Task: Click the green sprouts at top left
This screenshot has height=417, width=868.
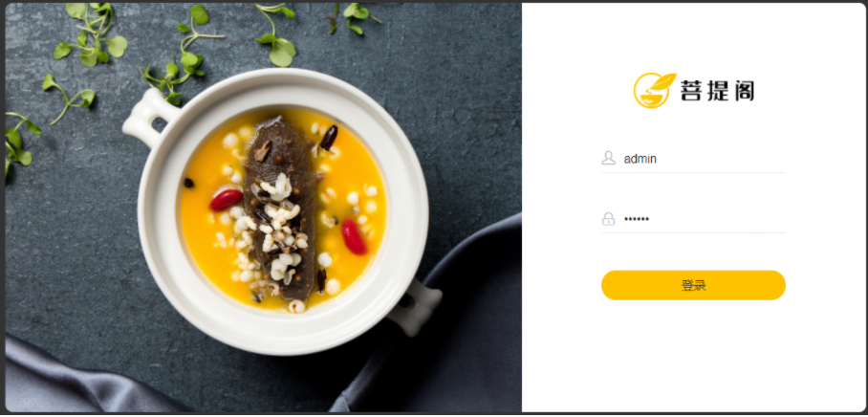Action: tap(92, 34)
